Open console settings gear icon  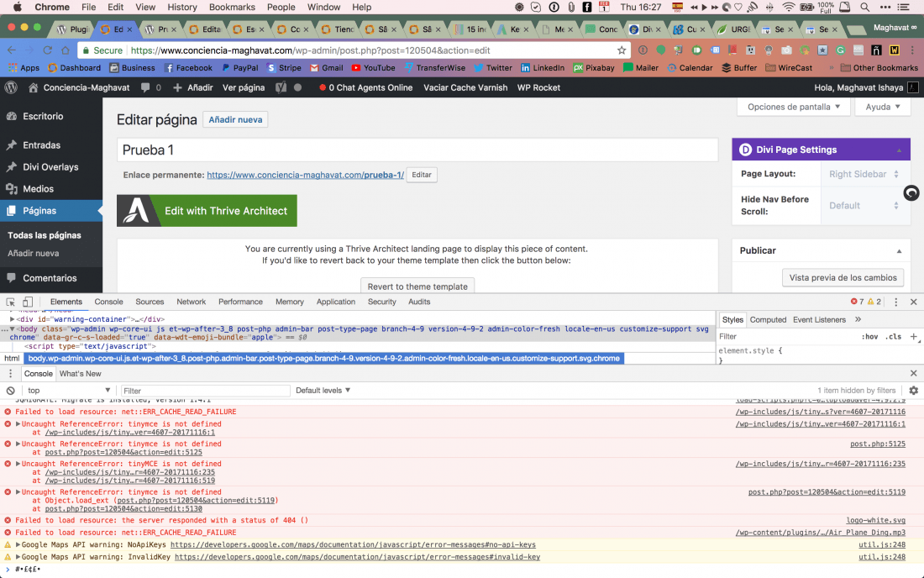click(x=913, y=390)
